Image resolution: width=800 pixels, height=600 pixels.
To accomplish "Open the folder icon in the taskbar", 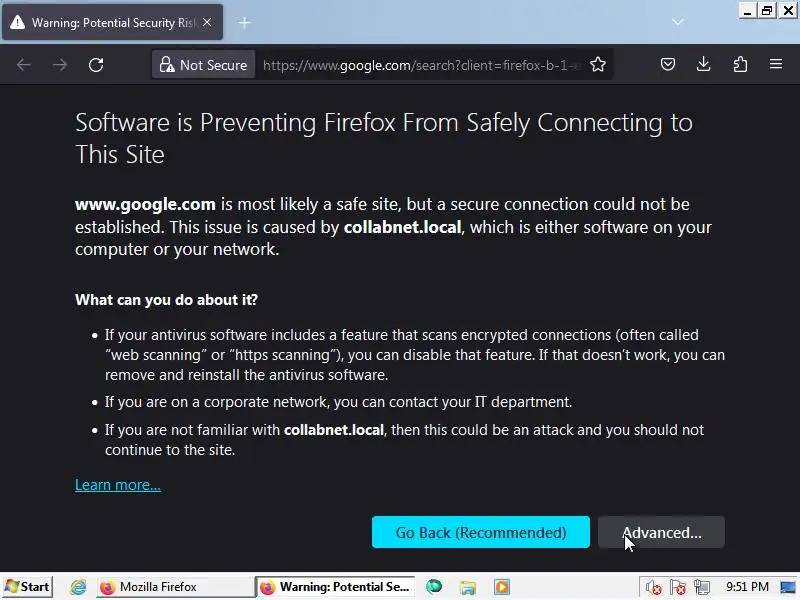I will 467,587.
